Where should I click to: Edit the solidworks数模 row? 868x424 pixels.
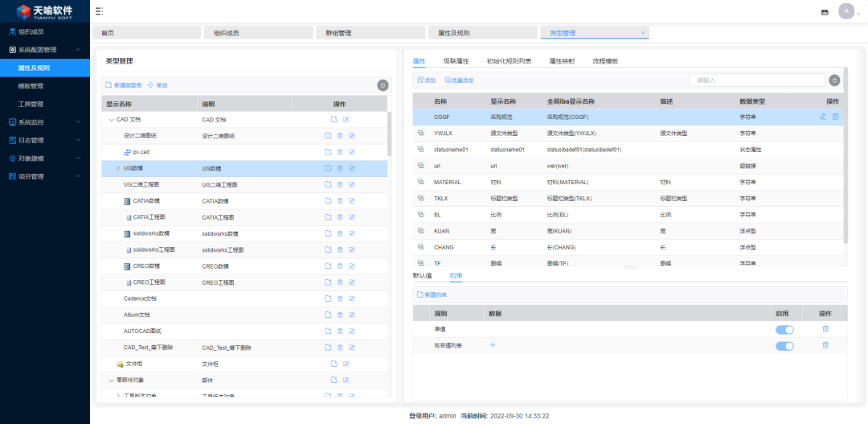351,233
